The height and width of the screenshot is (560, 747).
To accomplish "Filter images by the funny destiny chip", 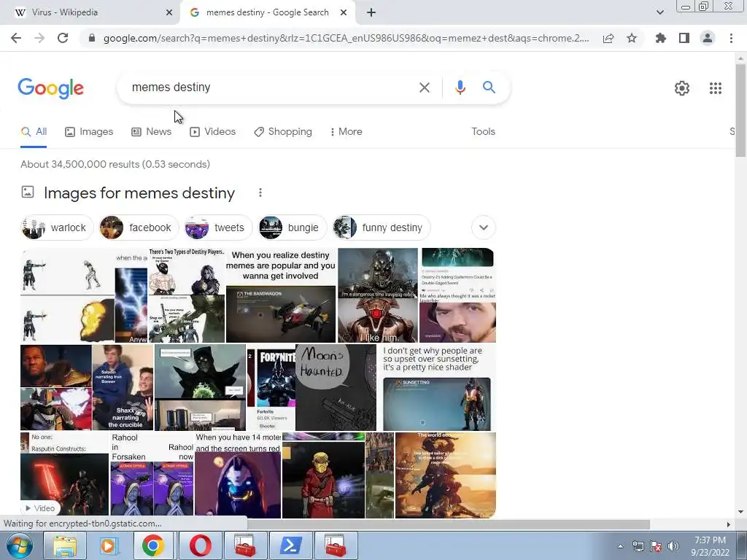I will (382, 227).
